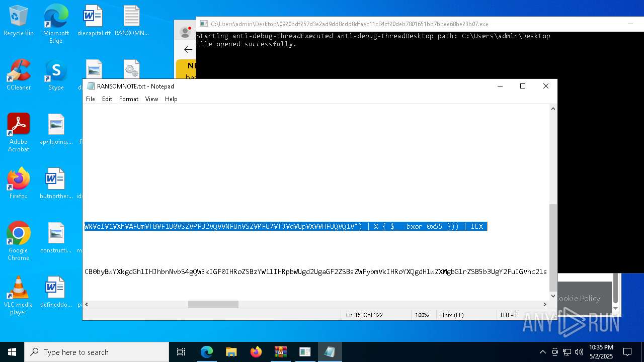Open the CCleaner desktop shortcut
This screenshot has width=644, height=362.
point(19,75)
